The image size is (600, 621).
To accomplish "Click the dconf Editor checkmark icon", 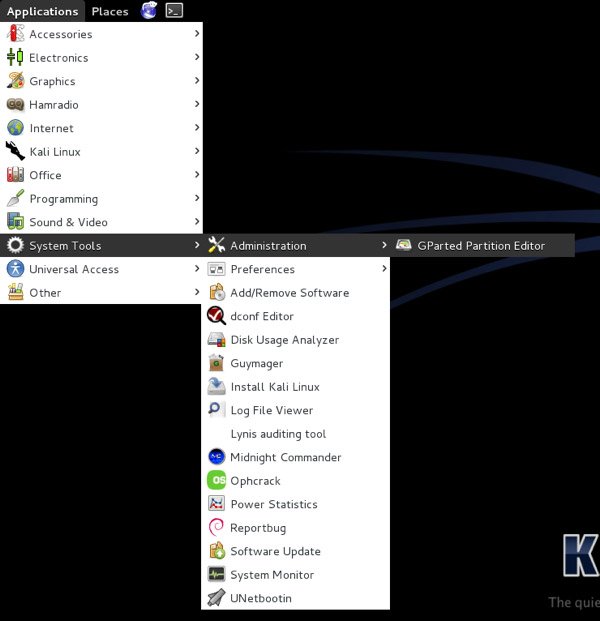I will (216, 316).
